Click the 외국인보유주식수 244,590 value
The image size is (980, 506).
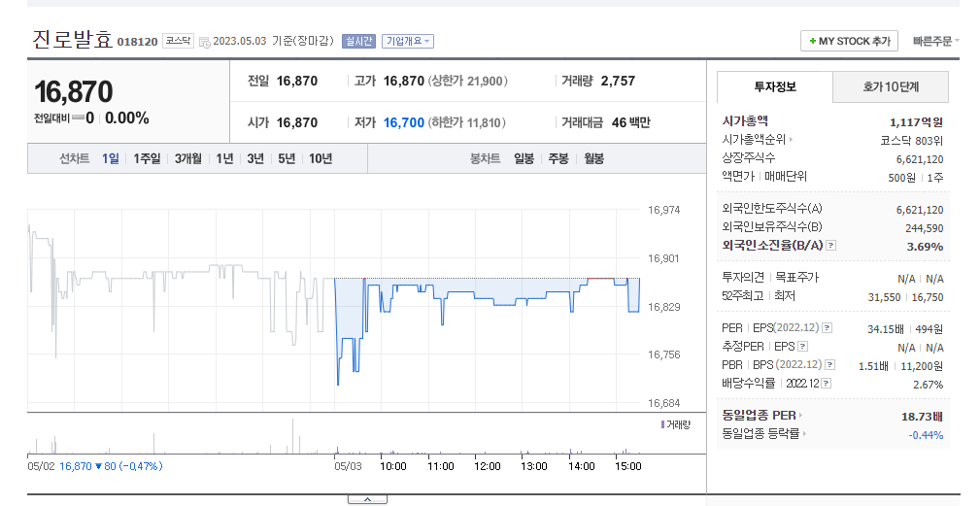coord(925,228)
